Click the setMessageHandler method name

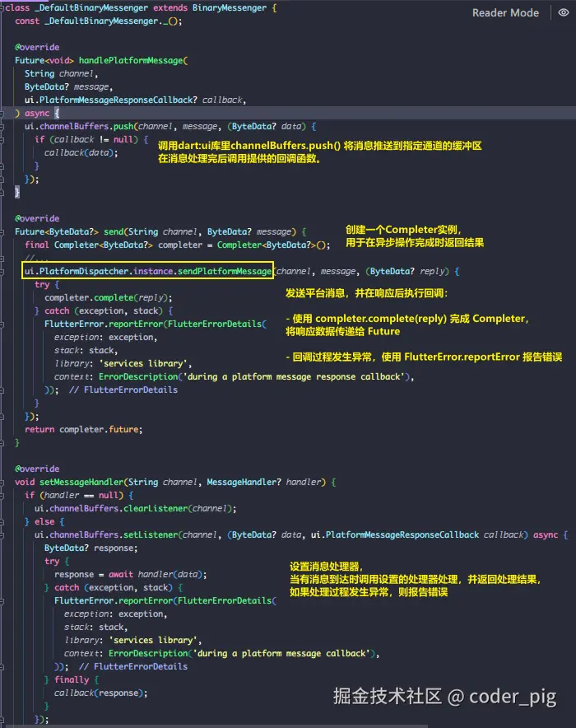[81, 483]
